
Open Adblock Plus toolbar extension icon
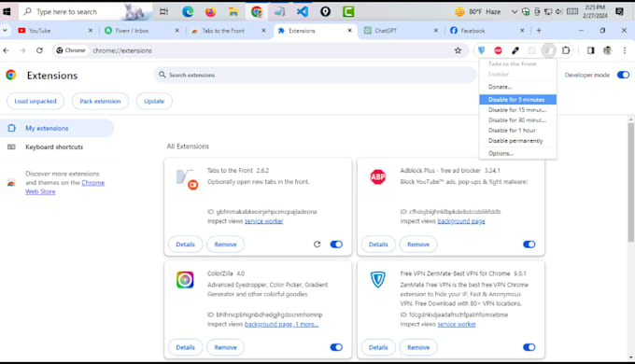(x=498, y=50)
